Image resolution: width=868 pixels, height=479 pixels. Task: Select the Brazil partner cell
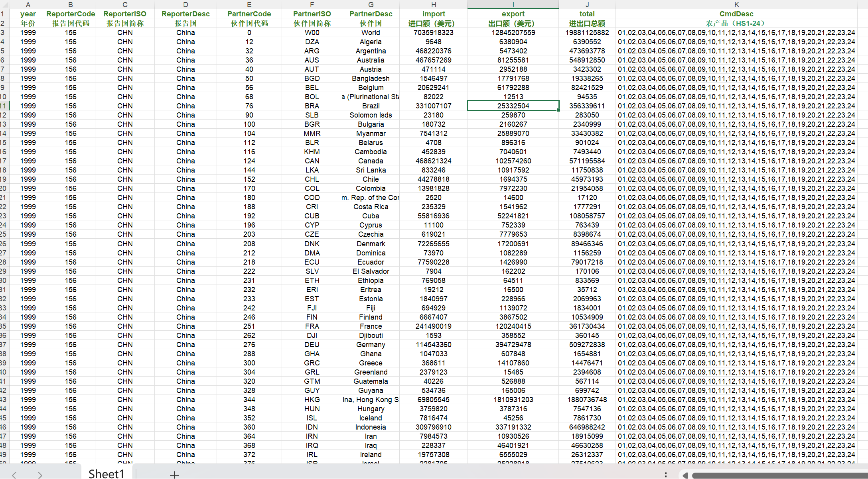[371, 106]
